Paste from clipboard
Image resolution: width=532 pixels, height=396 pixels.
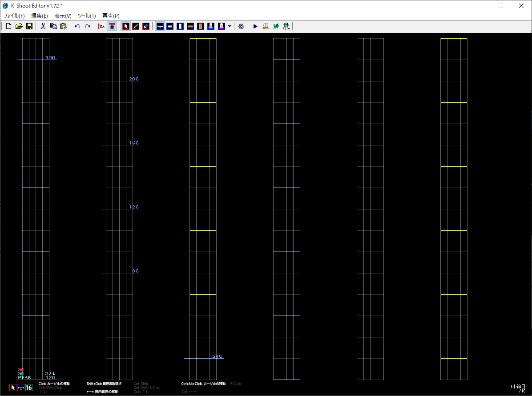pos(64,26)
